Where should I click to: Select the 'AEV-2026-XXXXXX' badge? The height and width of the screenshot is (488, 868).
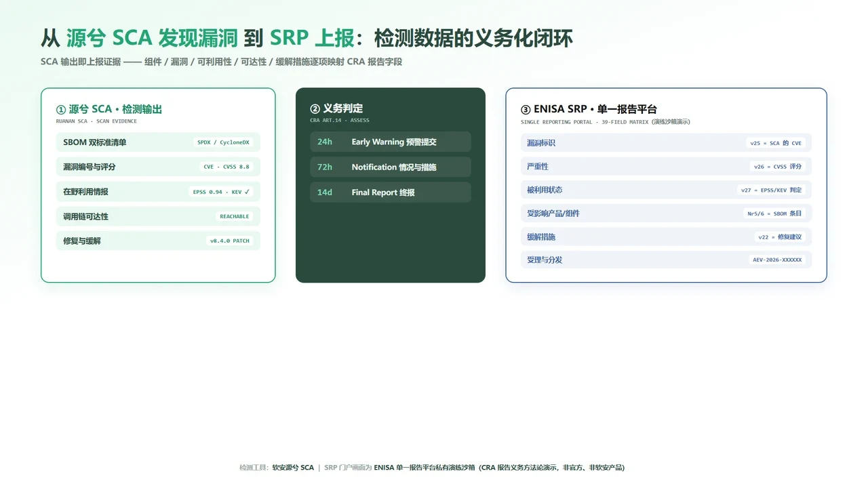[x=777, y=260]
